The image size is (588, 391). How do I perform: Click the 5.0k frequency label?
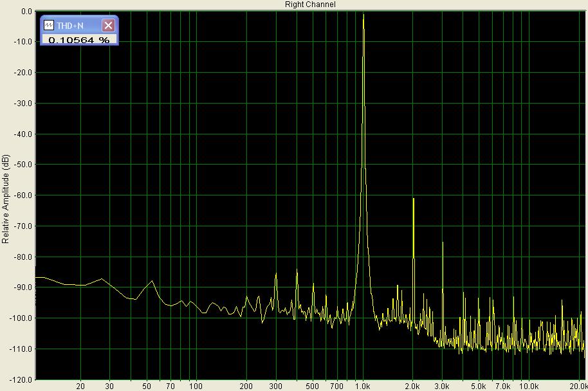479,386
